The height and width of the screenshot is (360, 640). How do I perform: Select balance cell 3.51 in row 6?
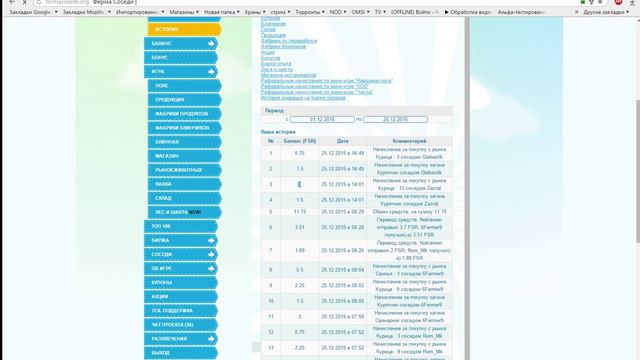point(300,227)
